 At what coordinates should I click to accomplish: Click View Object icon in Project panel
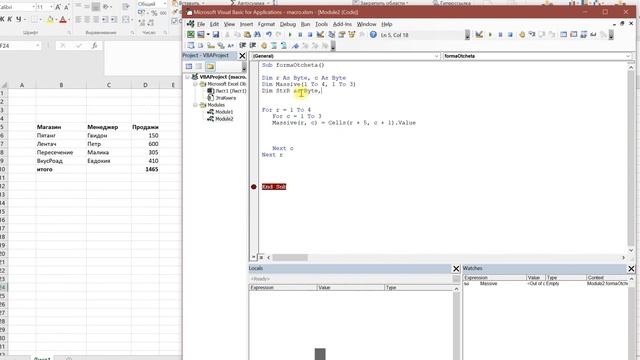pyautogui.click(x=199, y=66)
